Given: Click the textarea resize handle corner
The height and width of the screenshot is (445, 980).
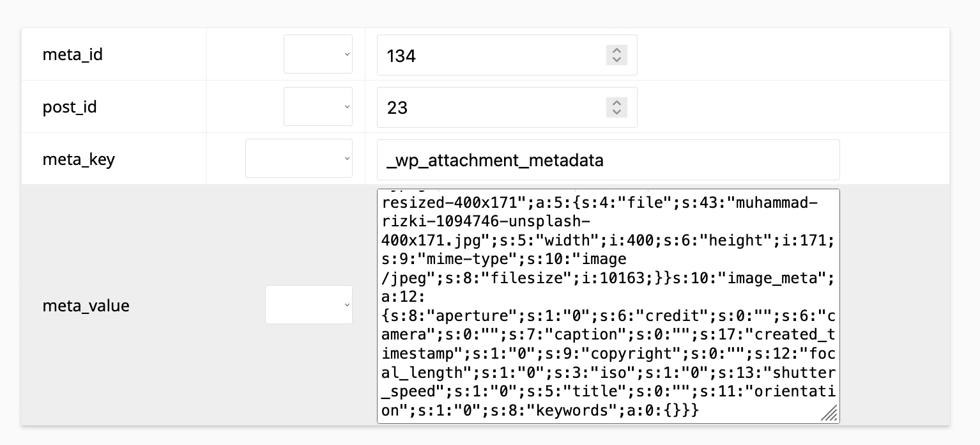Looking at the screenshot, I should [x=829, y=414].
